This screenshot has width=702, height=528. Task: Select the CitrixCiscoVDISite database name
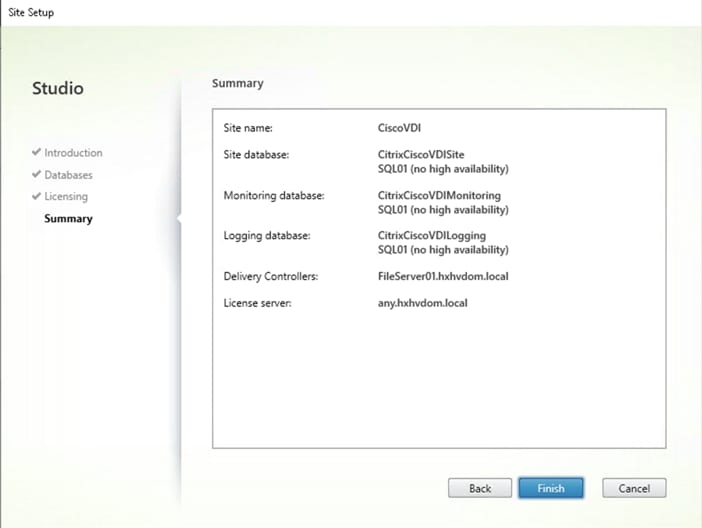421,155
